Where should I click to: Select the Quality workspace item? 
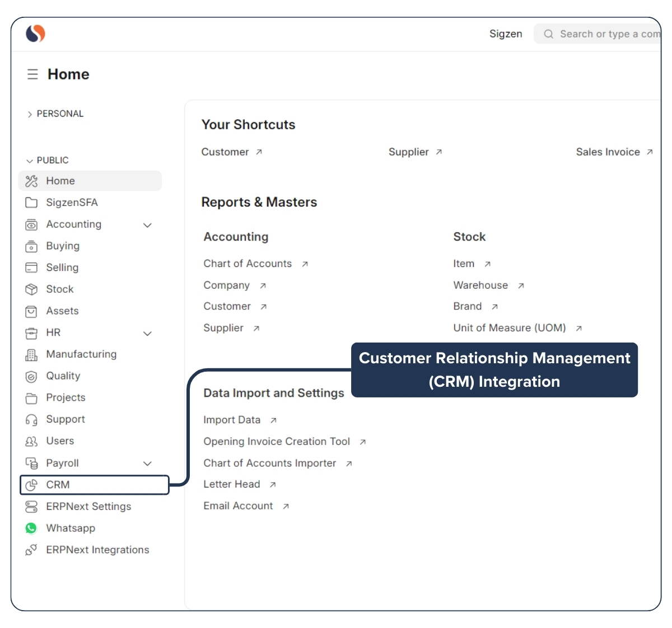[x=63, y=376]
